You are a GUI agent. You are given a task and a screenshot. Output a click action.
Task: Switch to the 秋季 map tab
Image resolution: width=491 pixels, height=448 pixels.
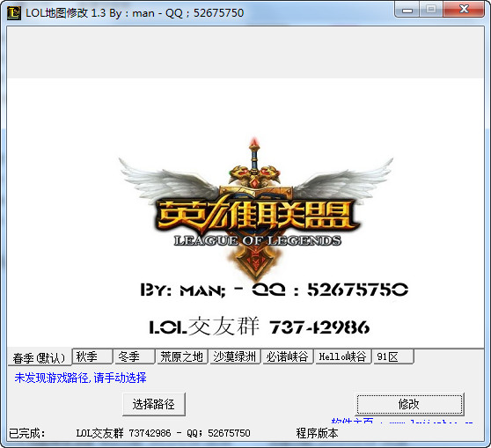pyautogui.click(x=92, y=356)
